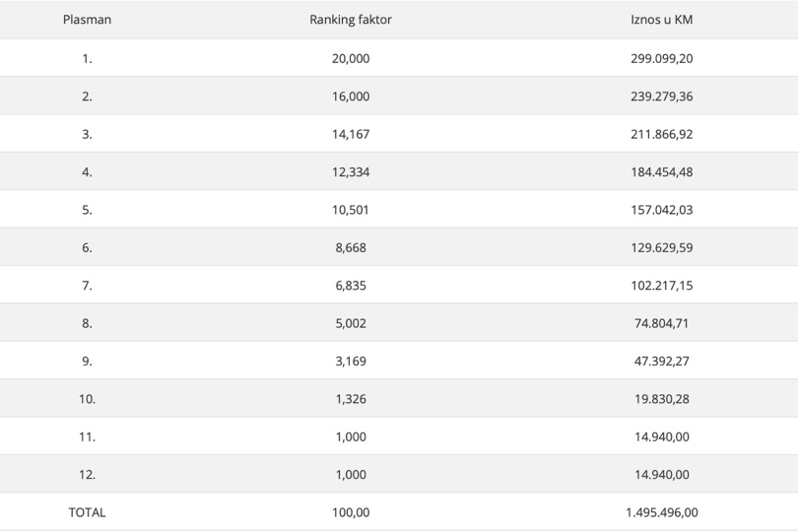798x532 pixels.
Task: Click ranking factor 20,000 cell
Action: [351, 58]
